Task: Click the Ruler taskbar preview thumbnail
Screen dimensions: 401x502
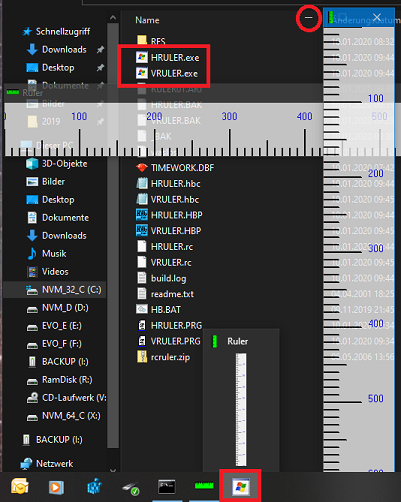Action: tap(241, 409)
